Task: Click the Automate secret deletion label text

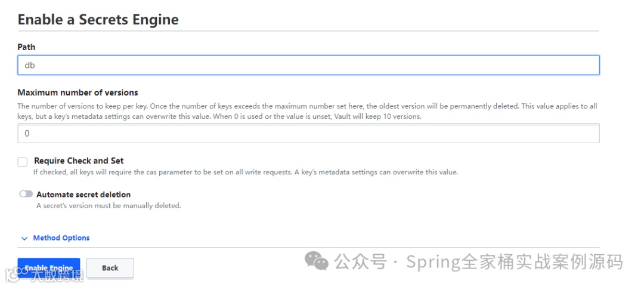Action: click(83, 195)
